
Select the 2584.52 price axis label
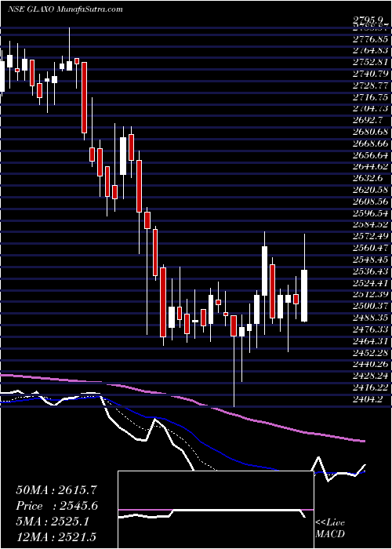pos(371,224)
